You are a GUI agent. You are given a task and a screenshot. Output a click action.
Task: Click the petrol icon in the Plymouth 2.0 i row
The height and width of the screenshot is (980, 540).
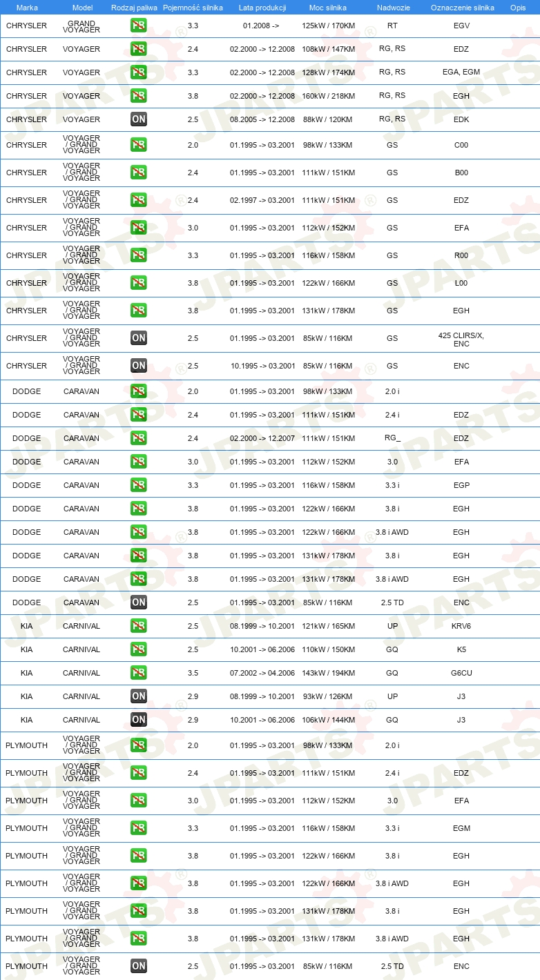pyautogui.click(x=139, y=745)
